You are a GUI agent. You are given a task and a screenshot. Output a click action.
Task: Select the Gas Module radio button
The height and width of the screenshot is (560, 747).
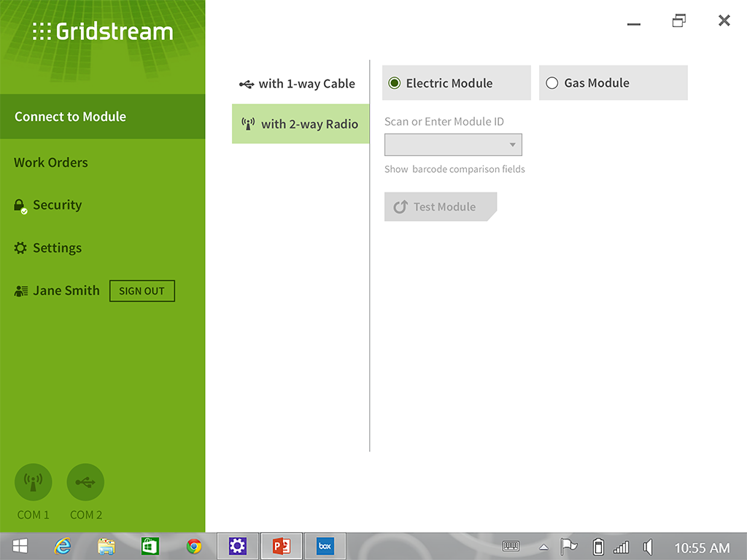pos(552,83)
